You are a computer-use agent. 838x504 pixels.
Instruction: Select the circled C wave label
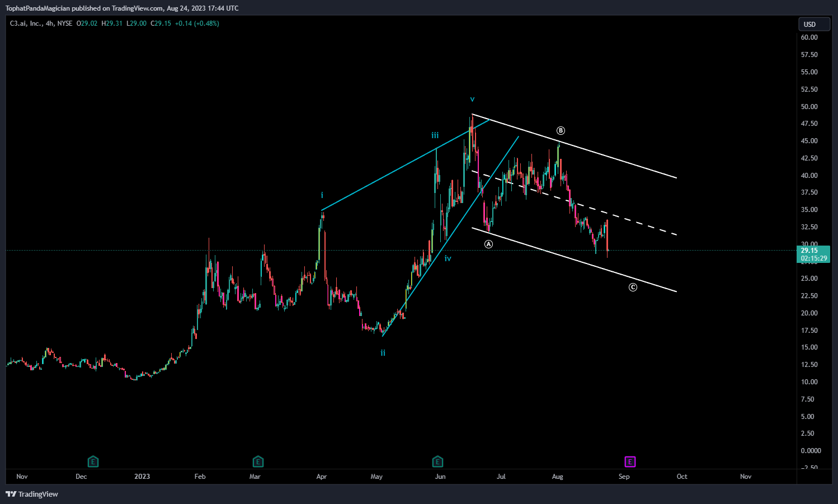pyautogui.click(x=633, y=287)
